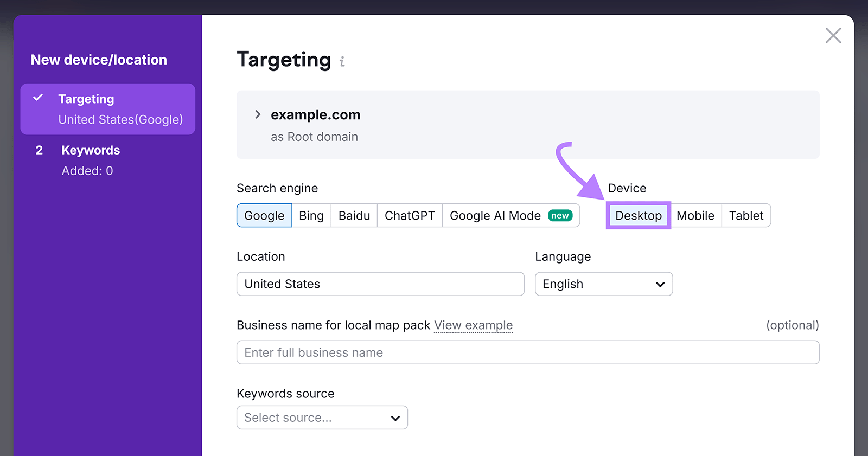868x456 pixels.
Task: Close the New device/location dialog
Action: [833, 36]
